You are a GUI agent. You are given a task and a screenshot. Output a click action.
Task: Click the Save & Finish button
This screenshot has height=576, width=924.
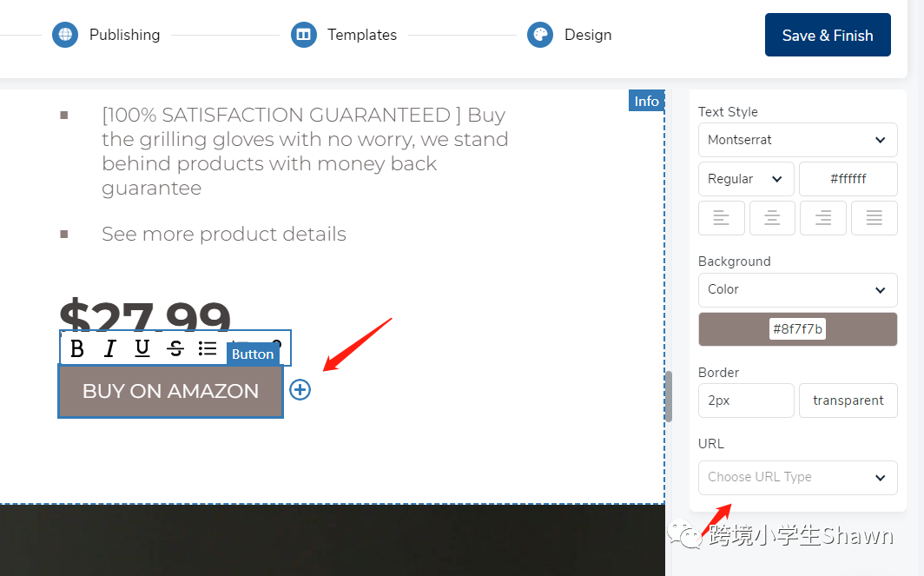tap(828, 35)
